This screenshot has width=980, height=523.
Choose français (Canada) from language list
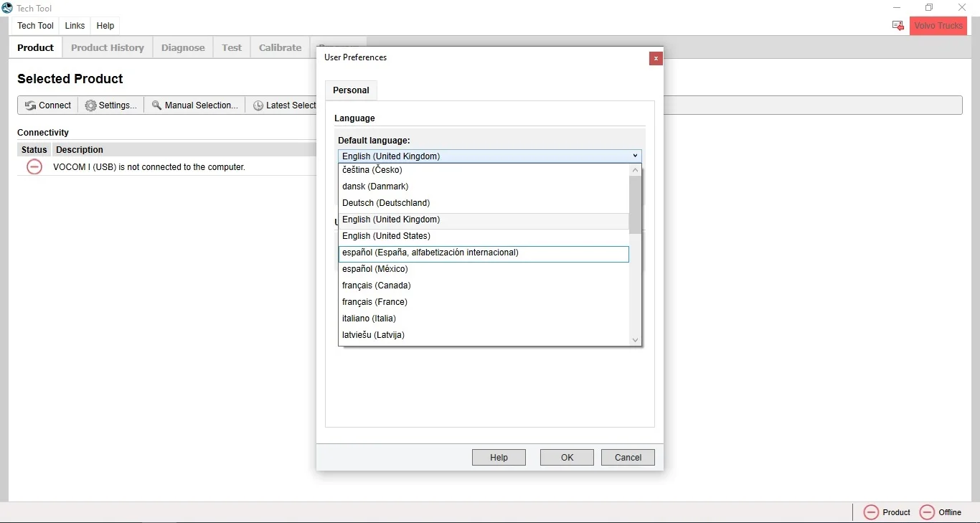point(484,286)
